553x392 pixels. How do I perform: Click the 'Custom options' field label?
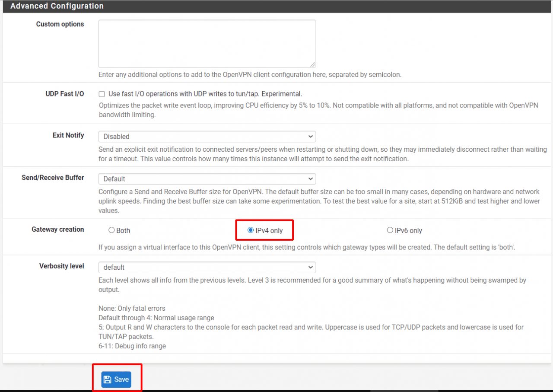[60, 24]
